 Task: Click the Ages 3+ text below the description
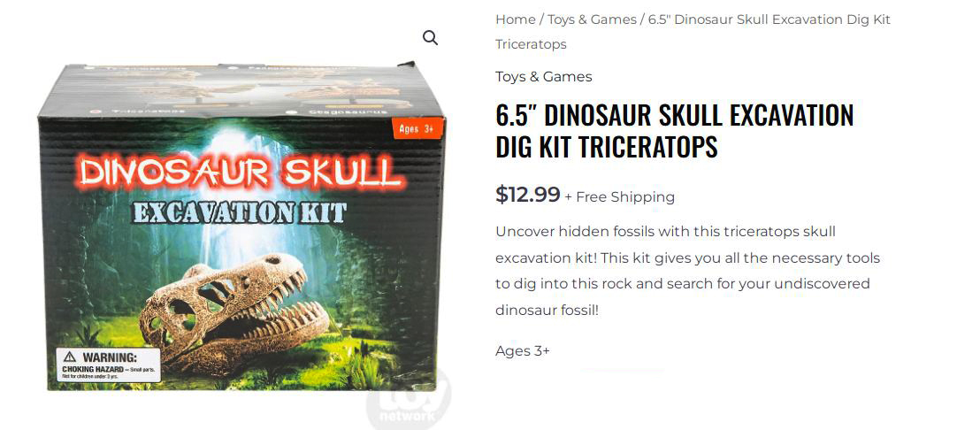point(523,350)
